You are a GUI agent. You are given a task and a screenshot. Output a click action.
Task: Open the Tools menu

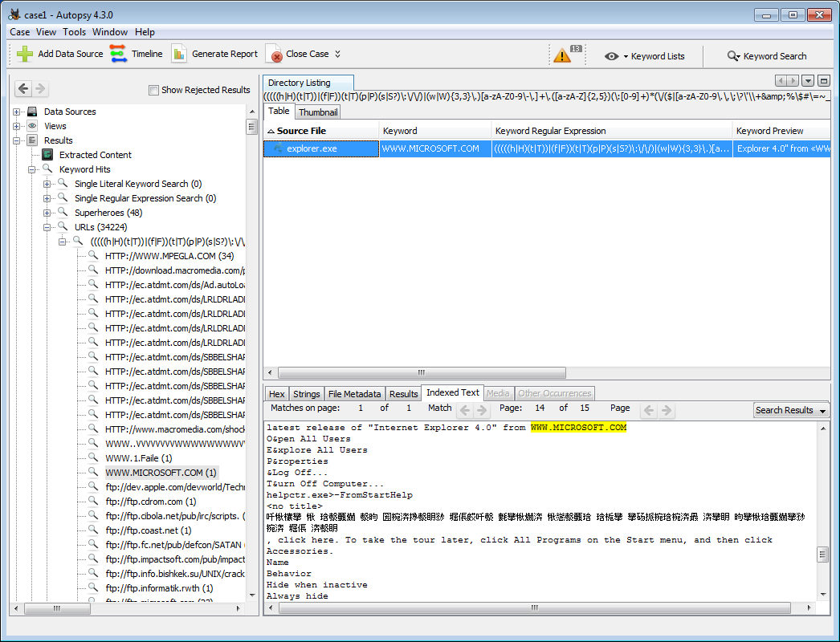click(74, 32)
